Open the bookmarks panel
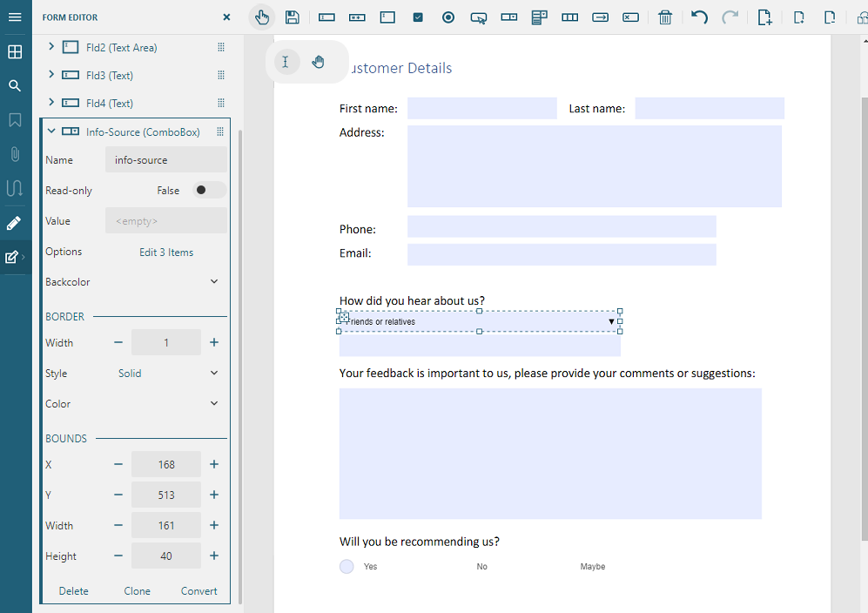Screen dimensions: 868x613 coord(15,120)
